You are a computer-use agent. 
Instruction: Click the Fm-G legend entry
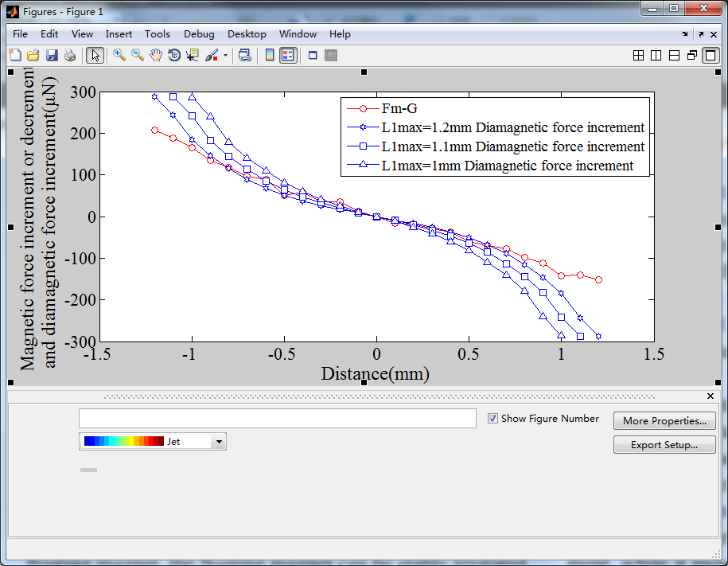point(382,108)
